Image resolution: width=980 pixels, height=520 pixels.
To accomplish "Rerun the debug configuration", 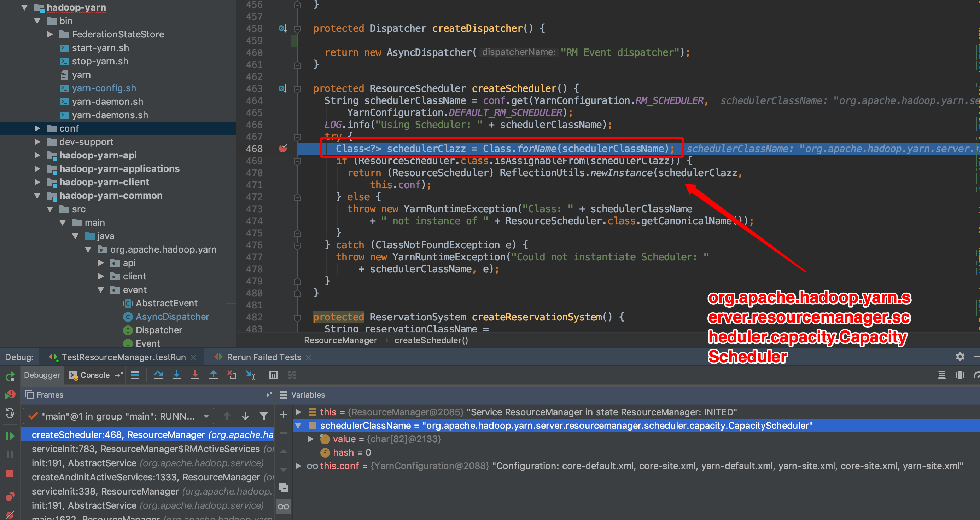I will click(10, 377).
